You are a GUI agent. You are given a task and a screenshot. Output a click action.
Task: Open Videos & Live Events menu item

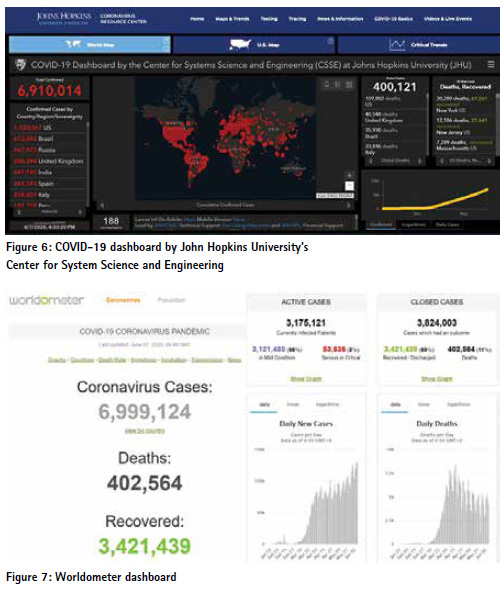pyautogui.click(x=448, y=19)
